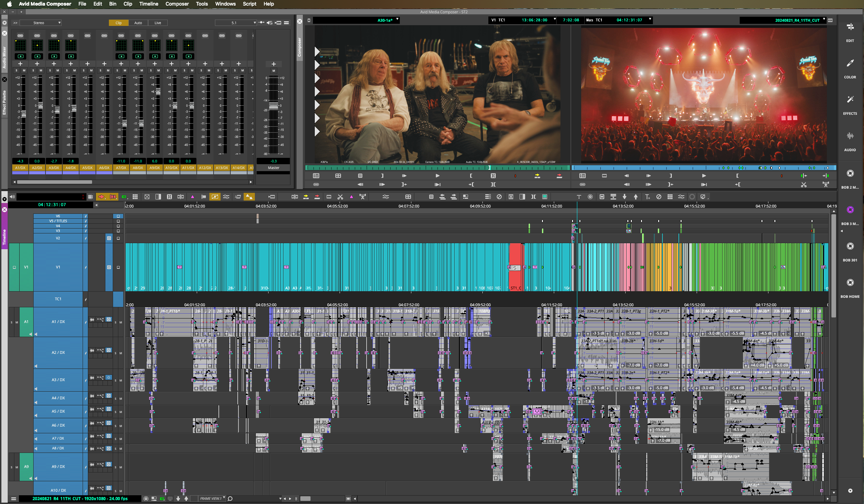
Task: Enable the A9 source track selector
Action: [x=26, y=467]
